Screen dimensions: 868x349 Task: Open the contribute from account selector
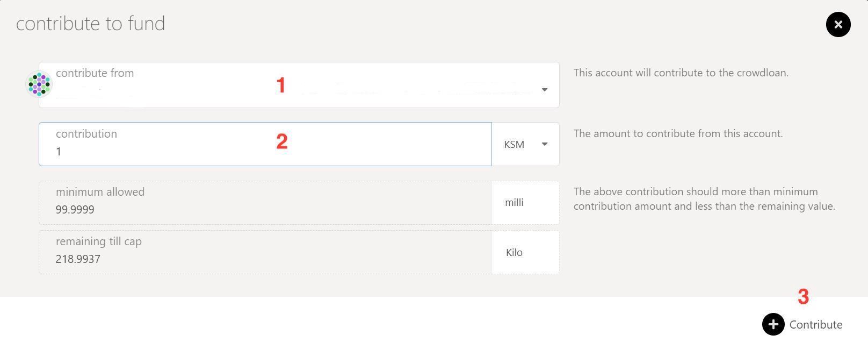[299, 85]
